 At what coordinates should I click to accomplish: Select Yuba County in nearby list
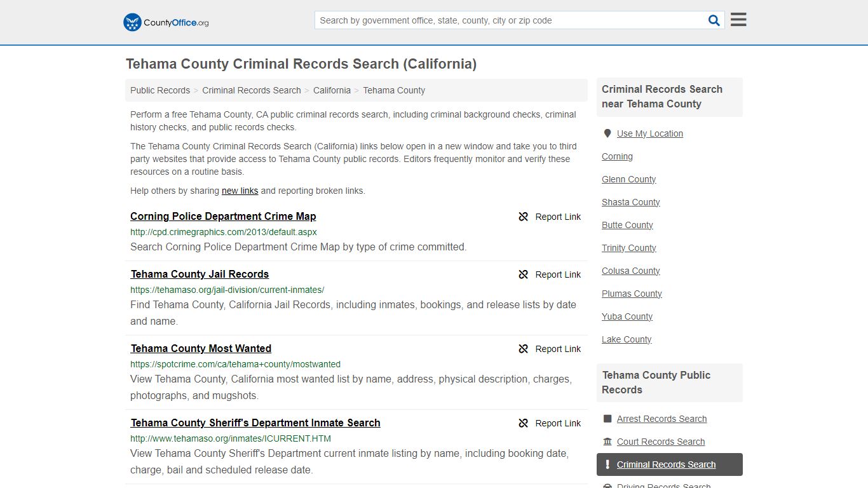coord(627,316)
